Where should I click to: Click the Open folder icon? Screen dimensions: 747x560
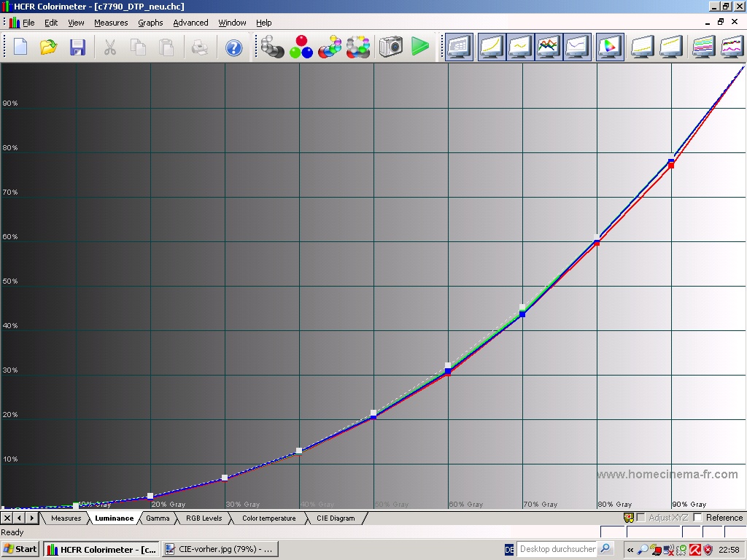tap(49, 47)
